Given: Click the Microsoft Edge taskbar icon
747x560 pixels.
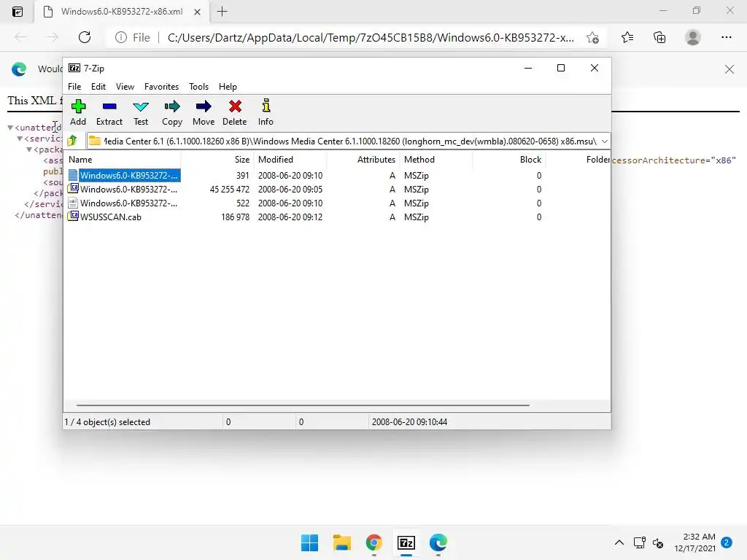Looking at the screenshot, I should pos(438,542).
